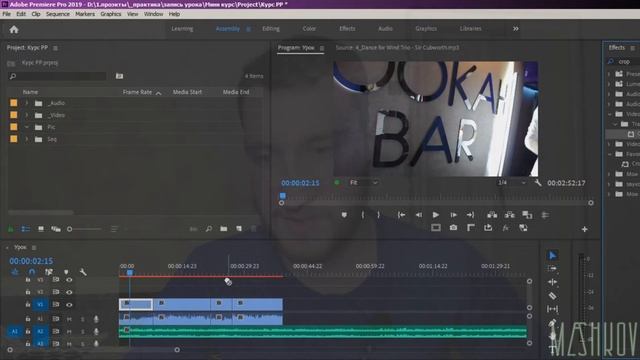Hide track V1 with eye icon

coord(69,305)
